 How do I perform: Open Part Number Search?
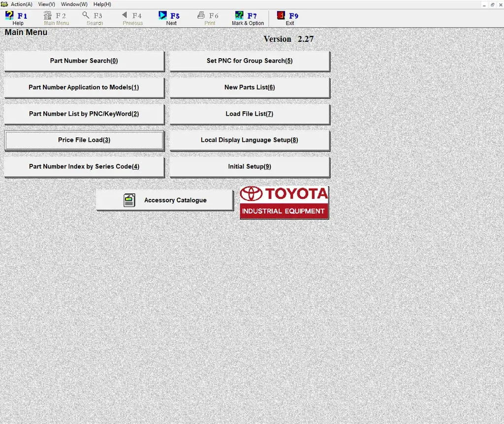click(x=84, y=60)
